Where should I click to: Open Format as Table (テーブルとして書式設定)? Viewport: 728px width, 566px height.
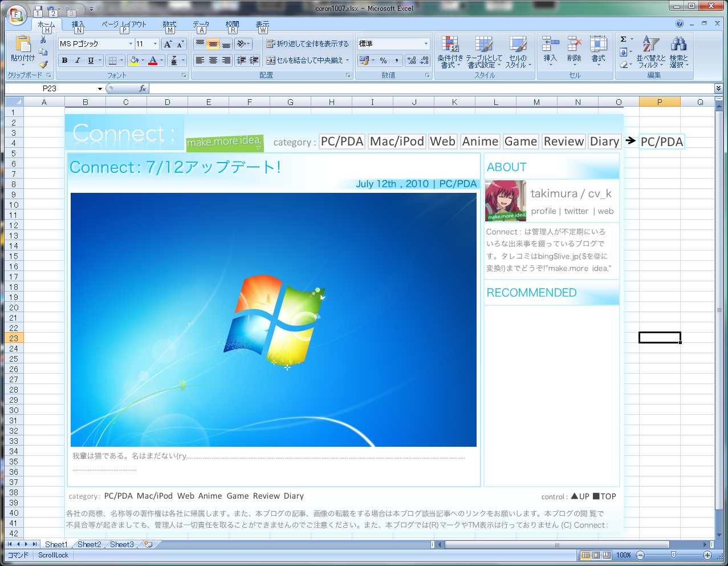(484, 52)
